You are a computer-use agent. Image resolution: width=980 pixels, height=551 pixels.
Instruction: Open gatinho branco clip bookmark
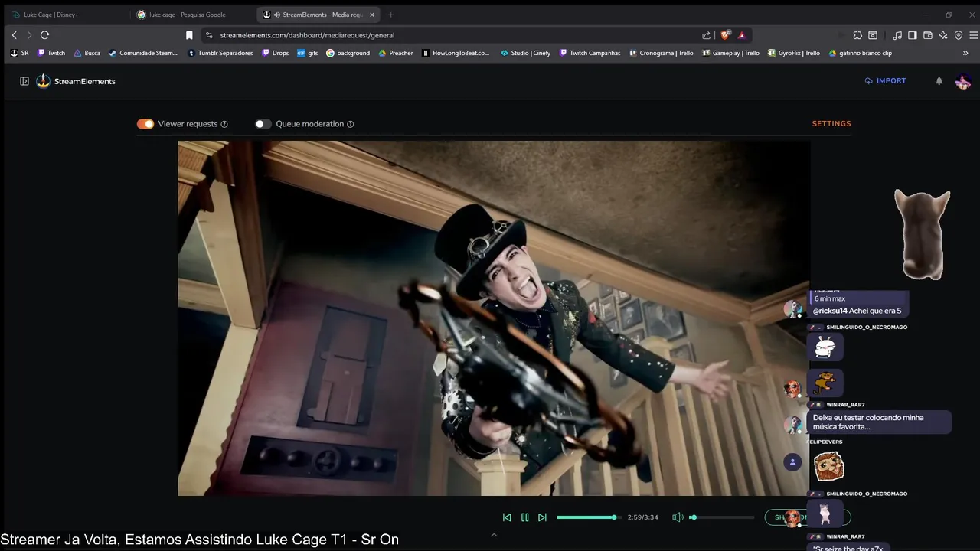click(x=860, y=53)
